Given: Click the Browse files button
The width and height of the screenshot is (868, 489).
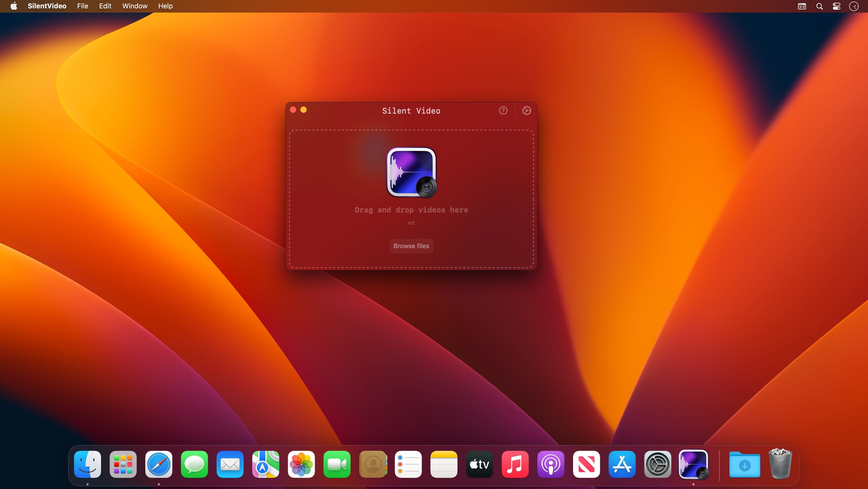Looking at the screenshot, I should 411,246.
